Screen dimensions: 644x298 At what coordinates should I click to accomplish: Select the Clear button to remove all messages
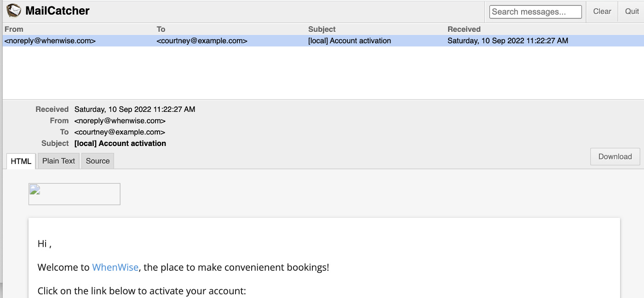[602, 11]
